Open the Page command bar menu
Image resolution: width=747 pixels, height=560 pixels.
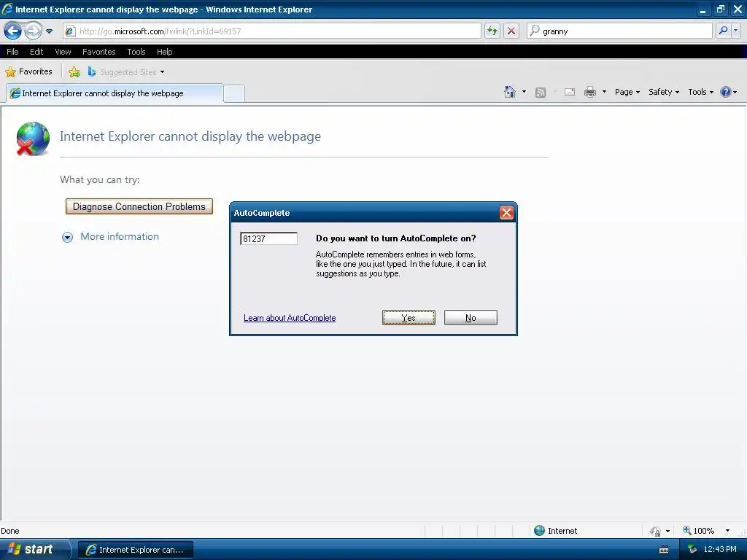627,92
